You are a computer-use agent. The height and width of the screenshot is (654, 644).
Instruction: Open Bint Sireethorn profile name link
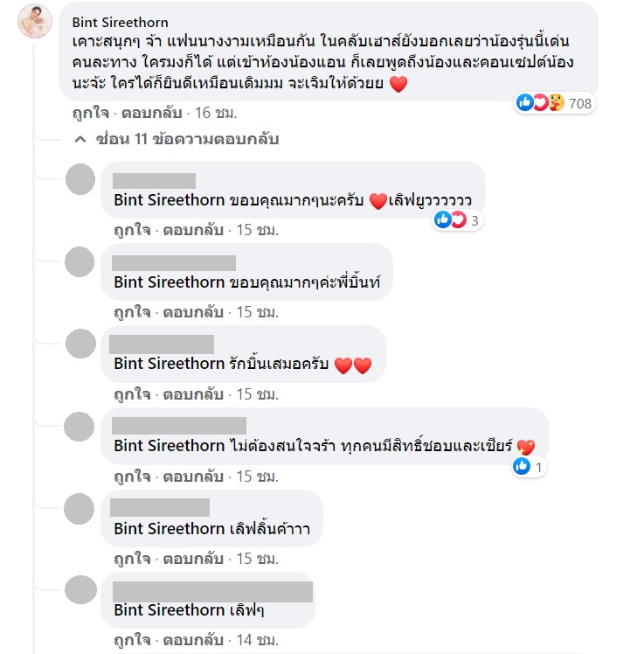pyautogui.click(x=121, y=22)
